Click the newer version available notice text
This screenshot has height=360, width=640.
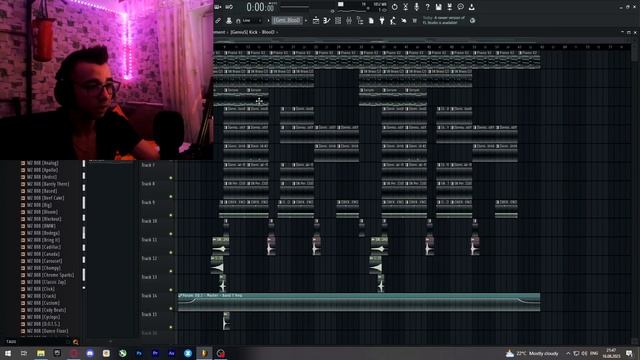pos(444,20)
